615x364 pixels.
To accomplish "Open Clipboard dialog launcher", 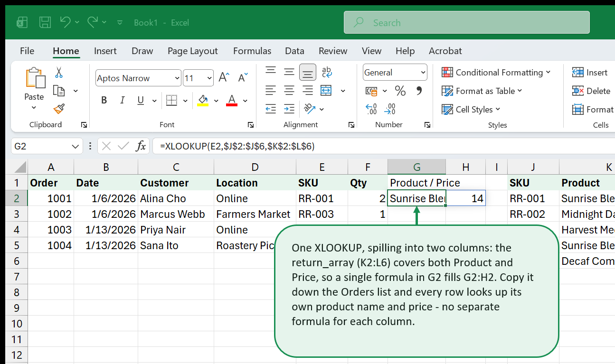I will click(x=84, y=125).
